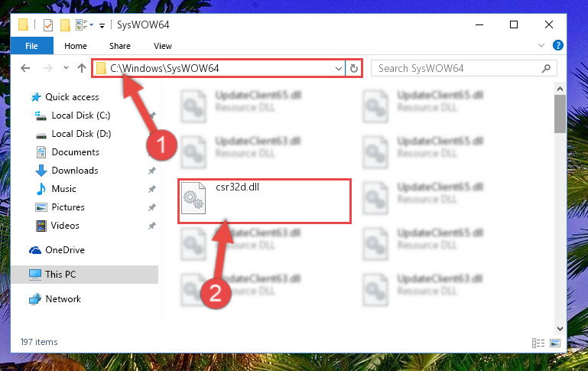Expand the address bar history dropdown

(338, 69)
